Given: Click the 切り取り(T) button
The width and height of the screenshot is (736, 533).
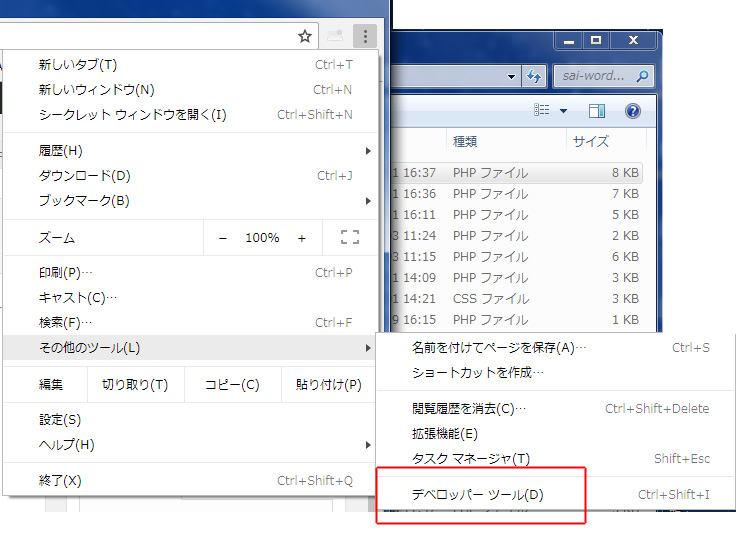Looking at the screenshot, I should pos(135,384).
